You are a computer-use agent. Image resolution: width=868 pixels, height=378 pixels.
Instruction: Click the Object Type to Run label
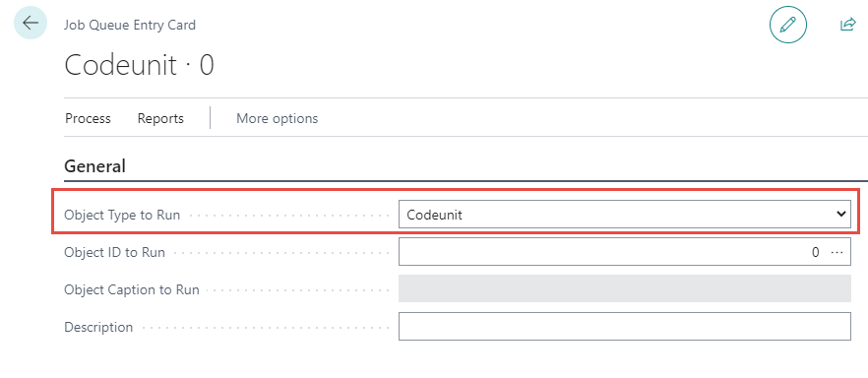(122, 215)
